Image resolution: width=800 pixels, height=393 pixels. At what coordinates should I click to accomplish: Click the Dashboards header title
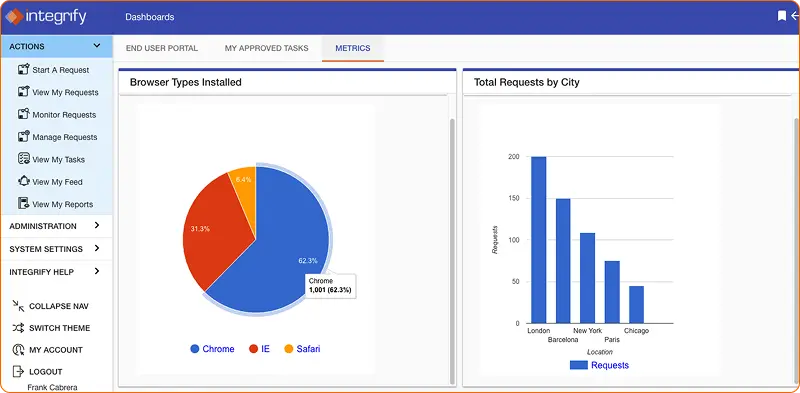click(x=149, y=17)
